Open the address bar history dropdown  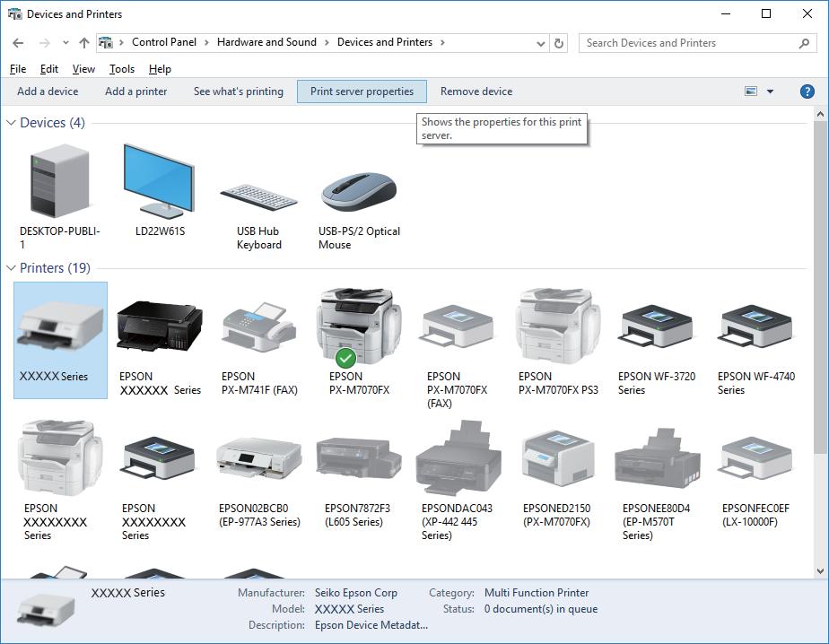tap(540, 43)
